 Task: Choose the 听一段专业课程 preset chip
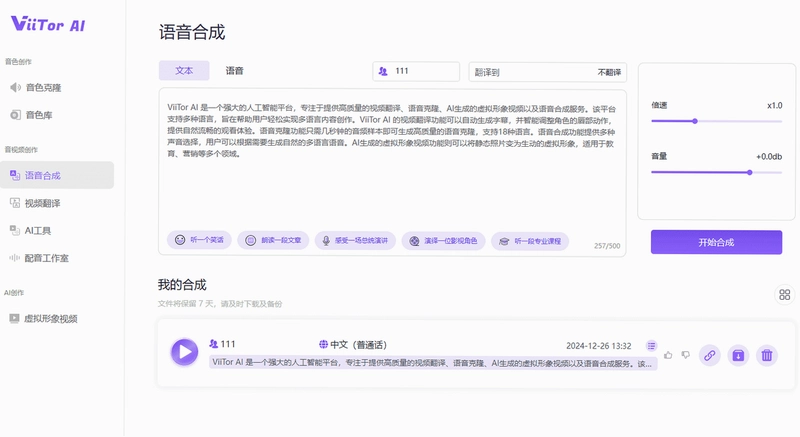530,241
